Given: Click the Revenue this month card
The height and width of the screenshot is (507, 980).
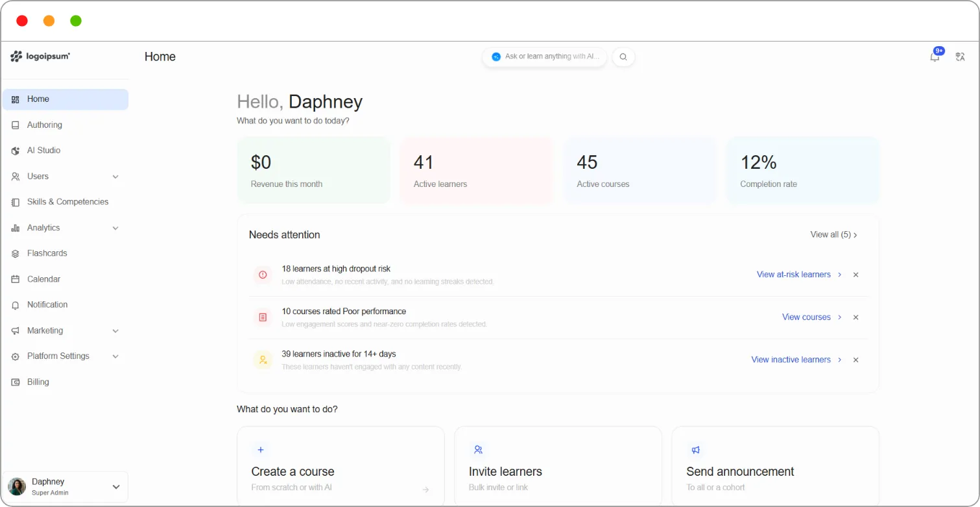Looking at the screenshot, I should 314,170.
